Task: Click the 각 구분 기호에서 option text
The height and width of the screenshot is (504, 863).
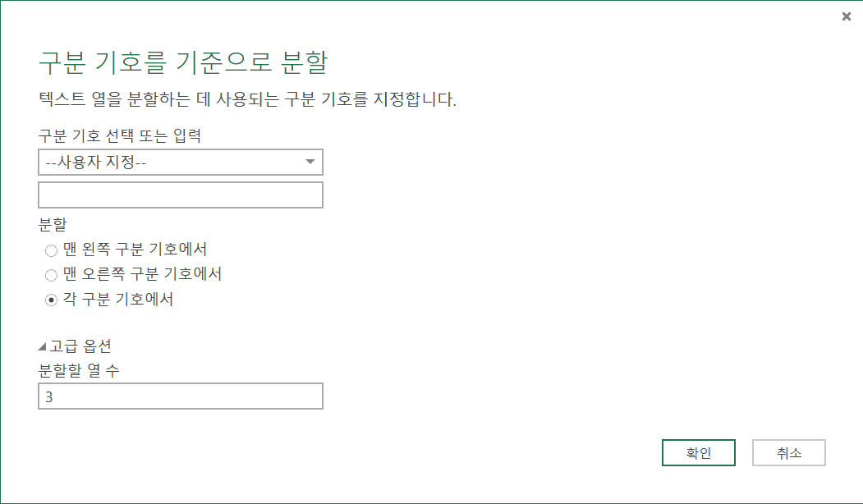Action: click(118, 300)
